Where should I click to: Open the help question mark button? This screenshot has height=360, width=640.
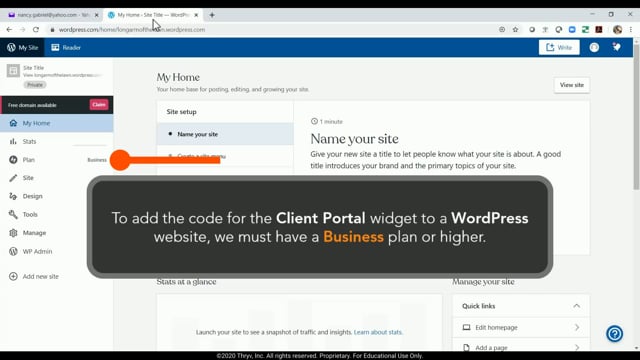(x=614, y=333)
